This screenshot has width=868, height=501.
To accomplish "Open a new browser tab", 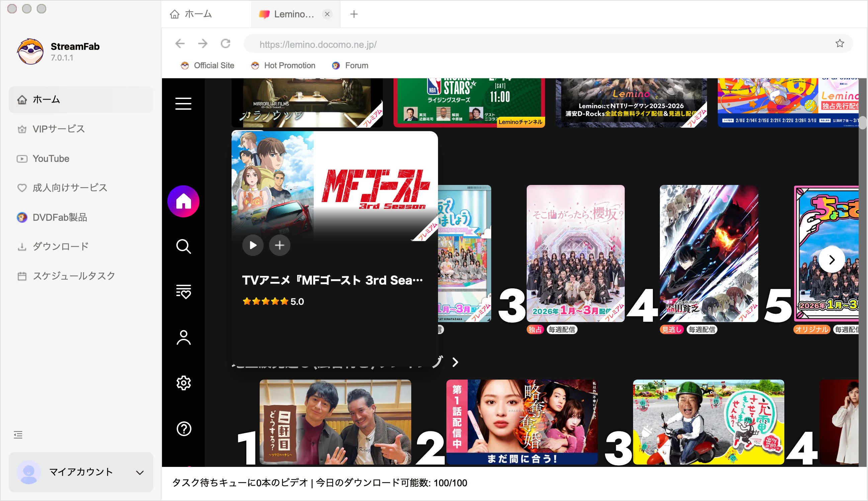I will click(354, 14).
